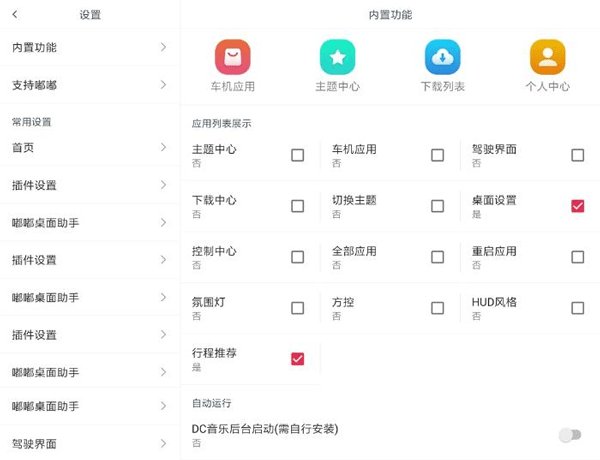Open the 主题中心 star icon
Viewport: 600px width, 460px height.
click(x=337, y=57)
